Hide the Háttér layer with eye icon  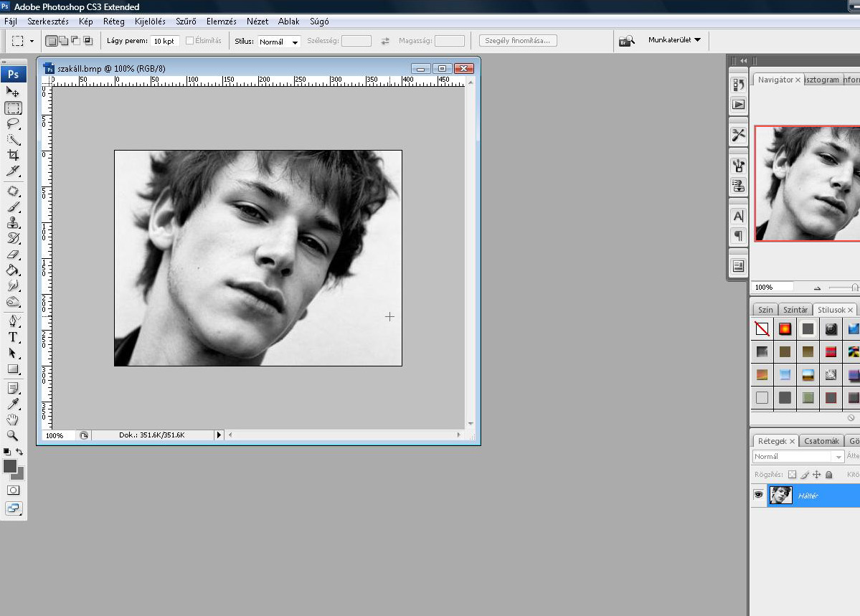(x=758, y=495)
